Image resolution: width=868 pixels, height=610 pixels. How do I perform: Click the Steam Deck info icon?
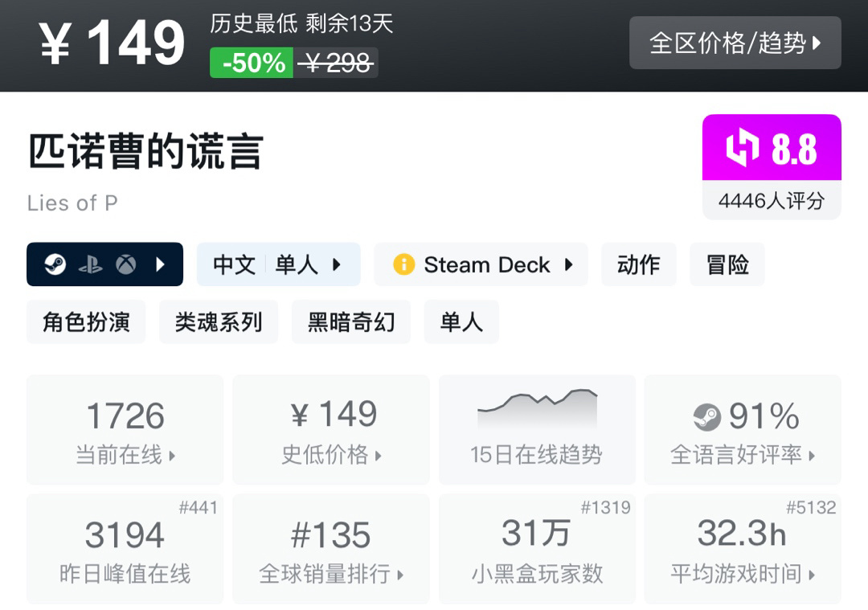(x=403, y=264)
